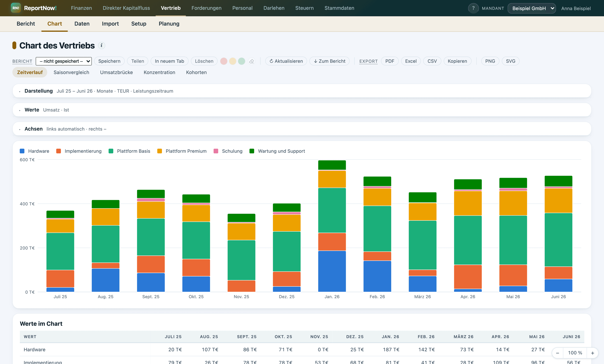Viewport: 604px width, 364px height.
Task: Open the Finanzen menu
Action: pyautogui.click(x=81, y=8)
